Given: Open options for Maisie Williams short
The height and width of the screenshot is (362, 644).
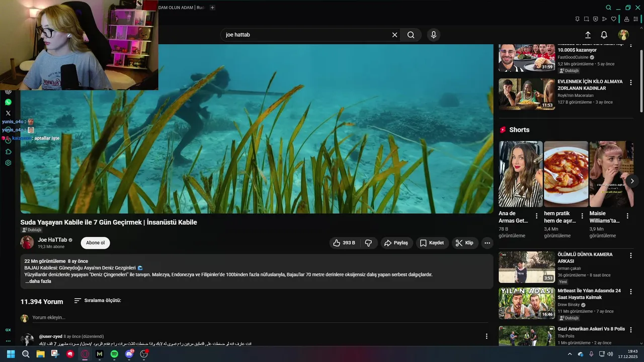Looking at the screenshot, I should point(627,216).
